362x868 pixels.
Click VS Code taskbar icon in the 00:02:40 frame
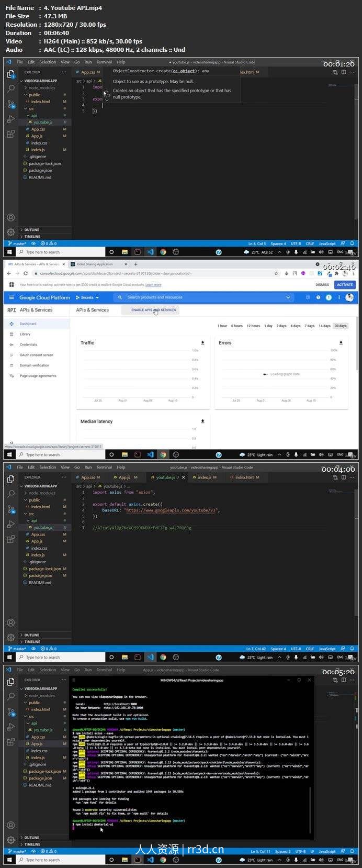tap(150, 454)
